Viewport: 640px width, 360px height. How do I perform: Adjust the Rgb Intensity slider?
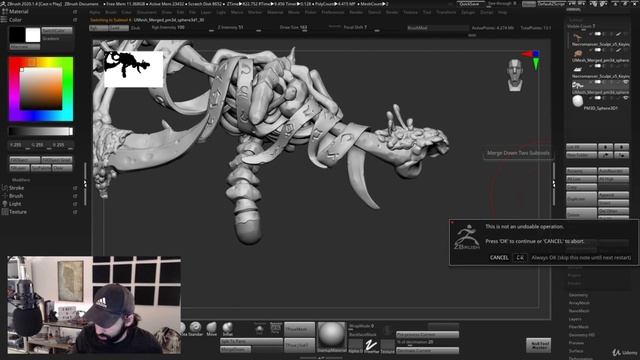(183, 28)
